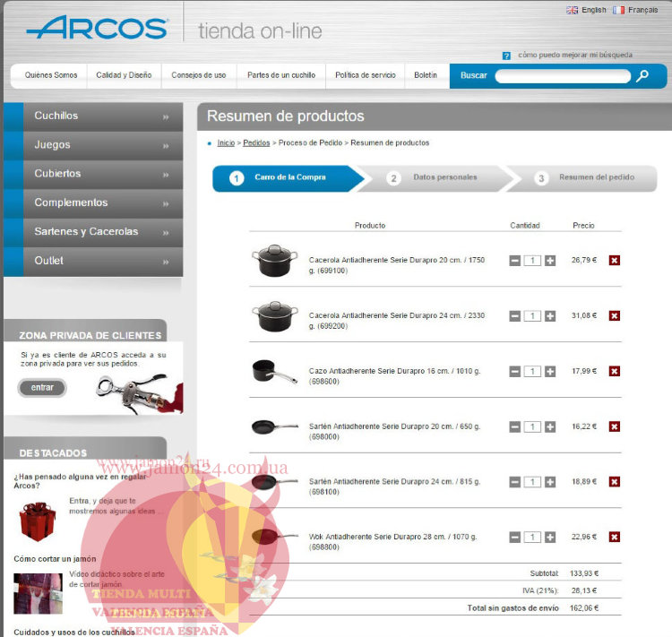Open the Boletín menu item
This screenshot has height=637, width=672.
point(426,75)
